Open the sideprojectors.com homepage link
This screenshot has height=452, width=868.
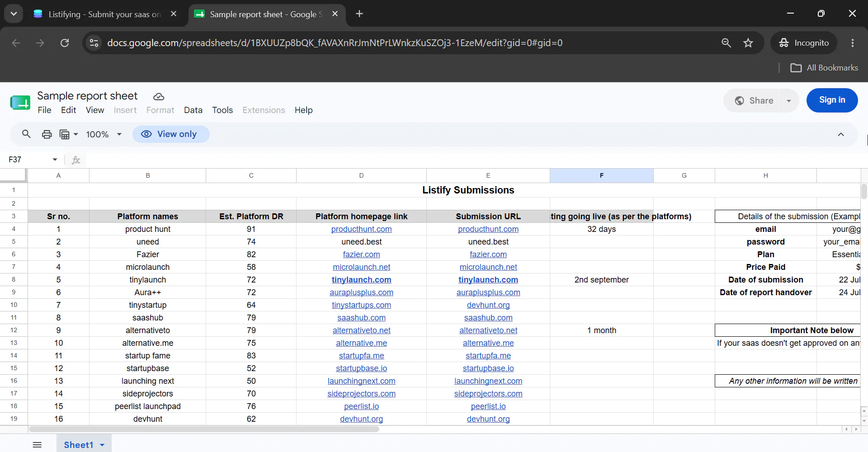coord(361,394)
